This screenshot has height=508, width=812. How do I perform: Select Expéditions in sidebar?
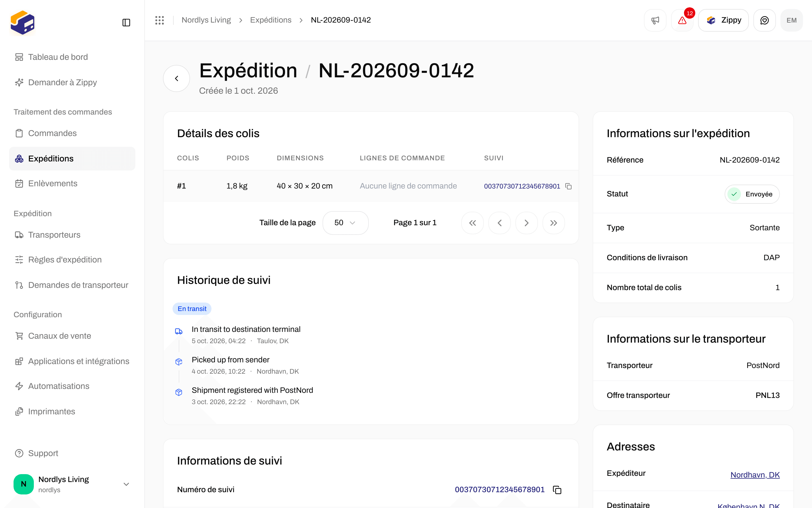72,159
